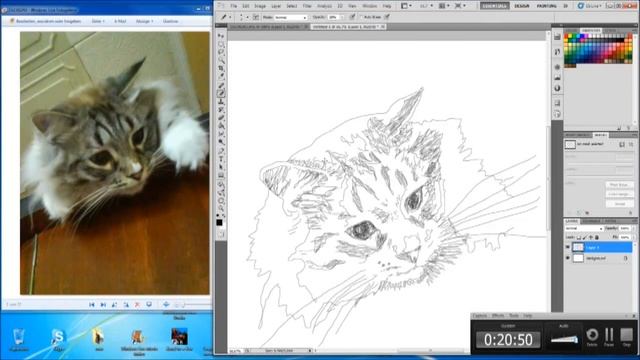This screenshot has height=360, width=640.
Task: Toggle tablet pressure for opacity icon
Action: (x=352, y=17)
